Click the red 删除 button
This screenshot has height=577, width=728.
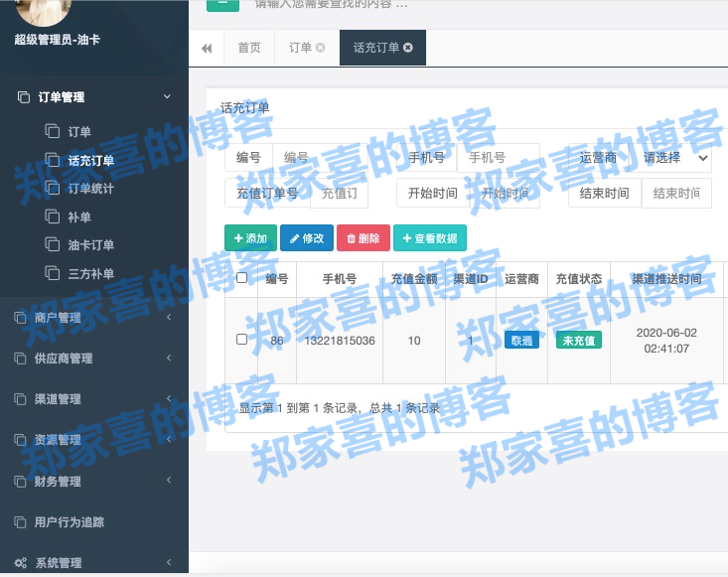(364, 238)
